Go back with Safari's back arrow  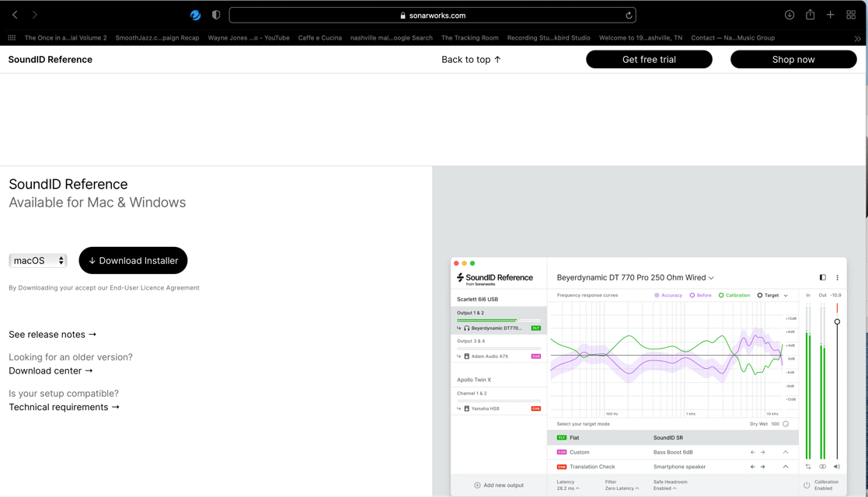point(15,15)
